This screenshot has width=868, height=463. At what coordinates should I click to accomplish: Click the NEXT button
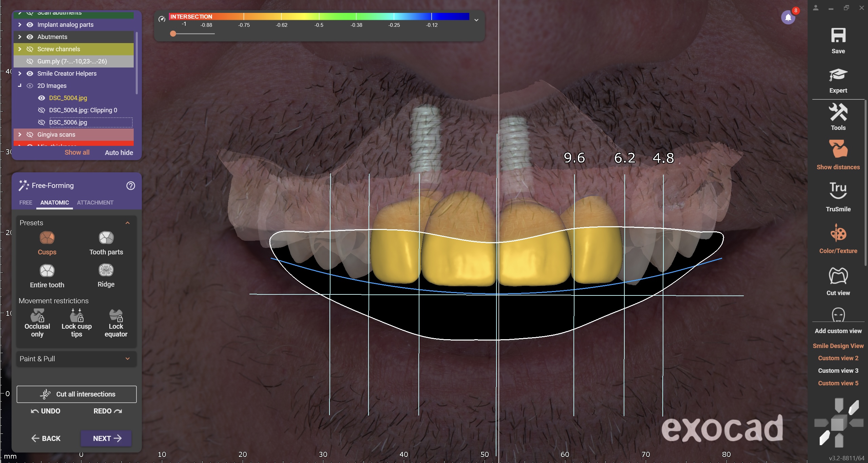tap(106, 438)
